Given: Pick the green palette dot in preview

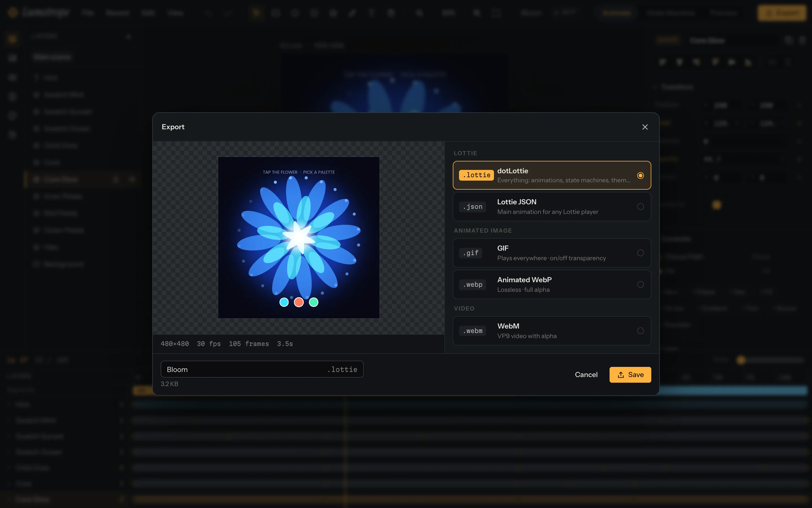Looking at the screenshot, I should tap(314, 302).
